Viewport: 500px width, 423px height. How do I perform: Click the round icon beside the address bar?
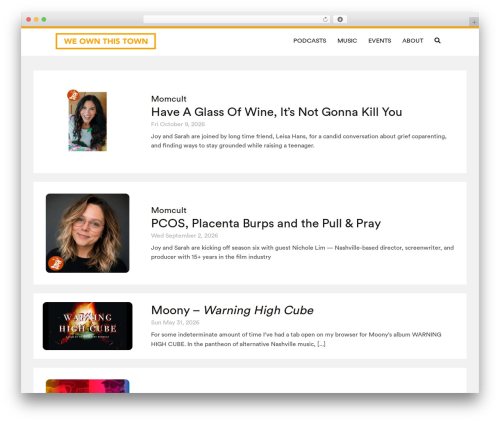coord(340,19)
